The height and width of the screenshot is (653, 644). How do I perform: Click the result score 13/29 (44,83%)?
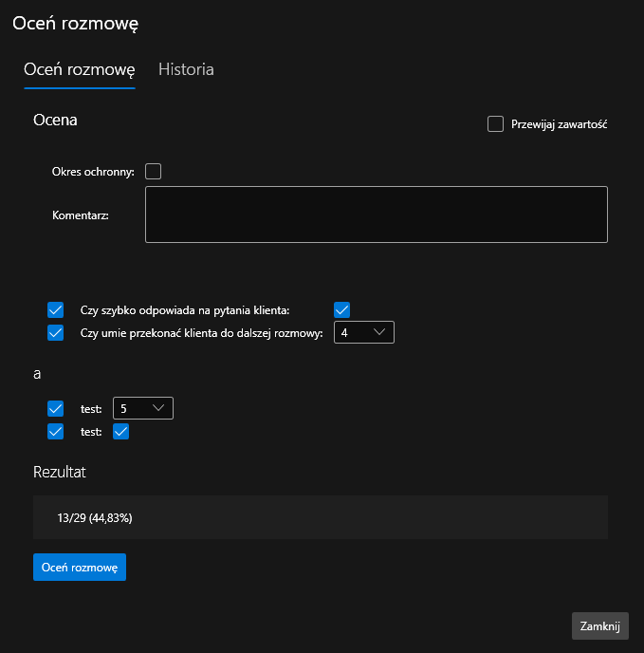95,518
